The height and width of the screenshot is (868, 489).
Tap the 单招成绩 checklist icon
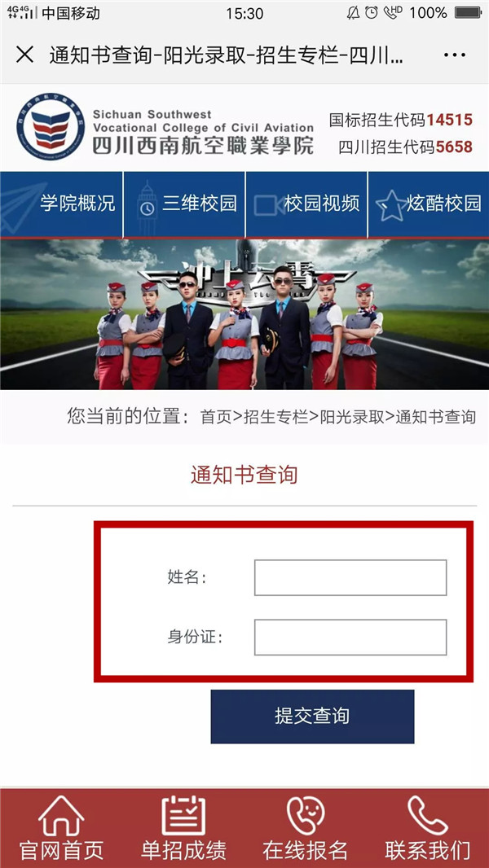[x=183, y=815]
